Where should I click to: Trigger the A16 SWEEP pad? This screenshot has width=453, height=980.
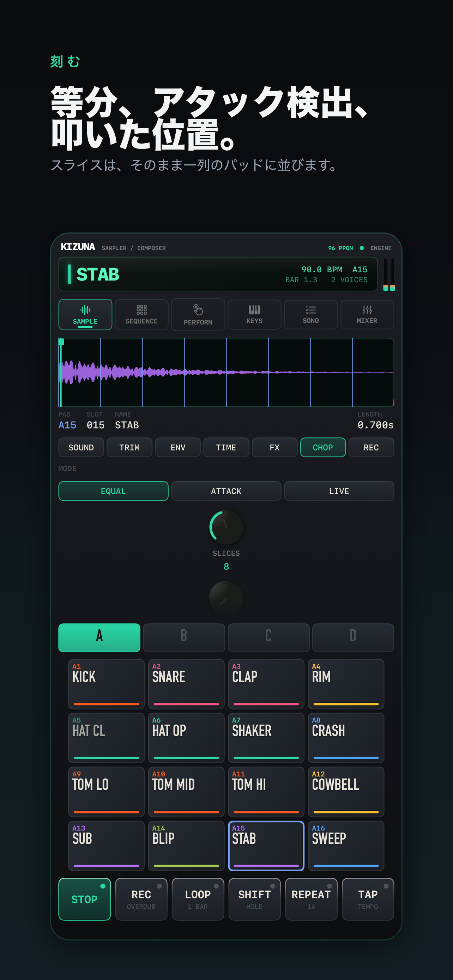(346, 846)
